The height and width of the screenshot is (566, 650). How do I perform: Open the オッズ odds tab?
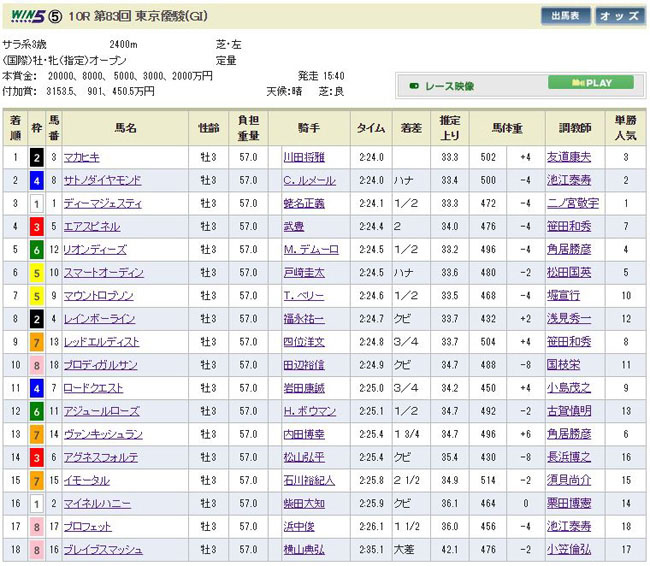pos(619,16)
